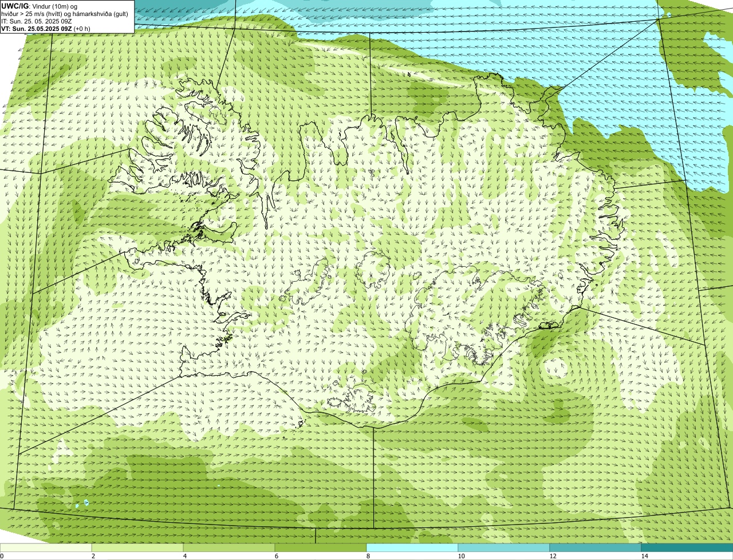733x560 pixels.
Task: Click the "10" label on the color scale
Action: (x=461, y=556)
